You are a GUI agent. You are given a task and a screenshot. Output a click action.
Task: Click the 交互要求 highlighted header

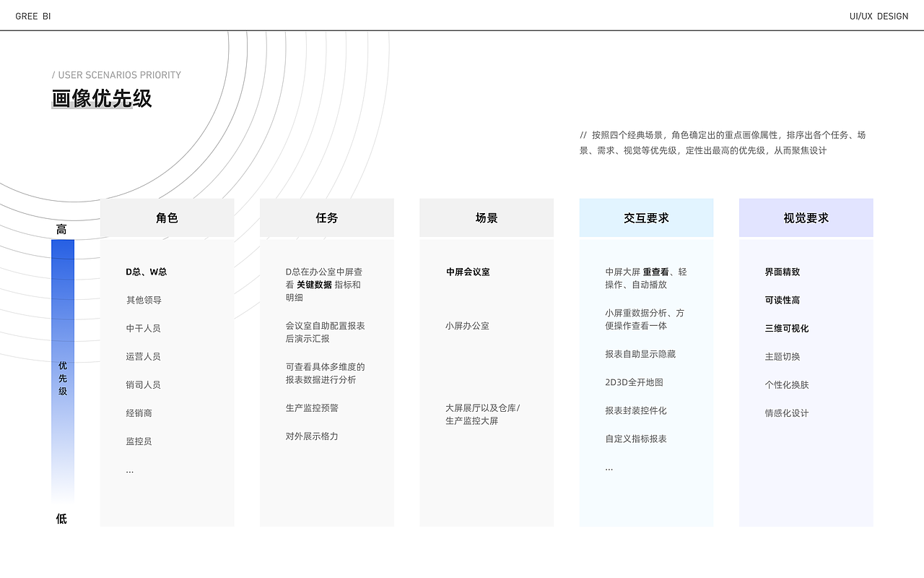click(x=646, y=217)
